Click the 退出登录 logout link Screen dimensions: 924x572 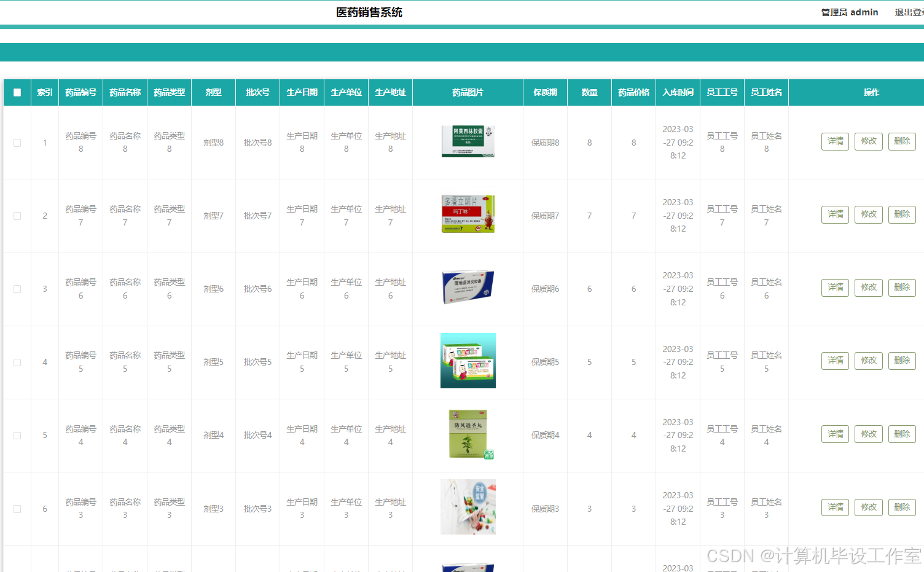909,12
